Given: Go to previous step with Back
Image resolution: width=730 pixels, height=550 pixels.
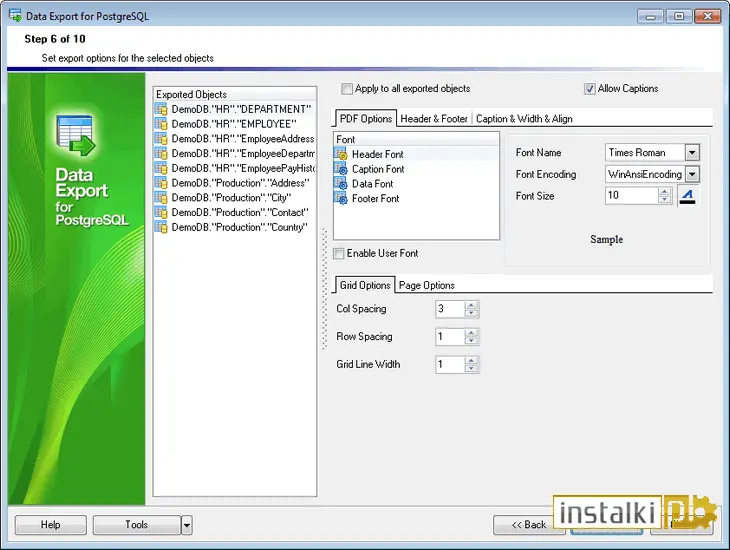Looking at the screenshot, I should (528, 525).
